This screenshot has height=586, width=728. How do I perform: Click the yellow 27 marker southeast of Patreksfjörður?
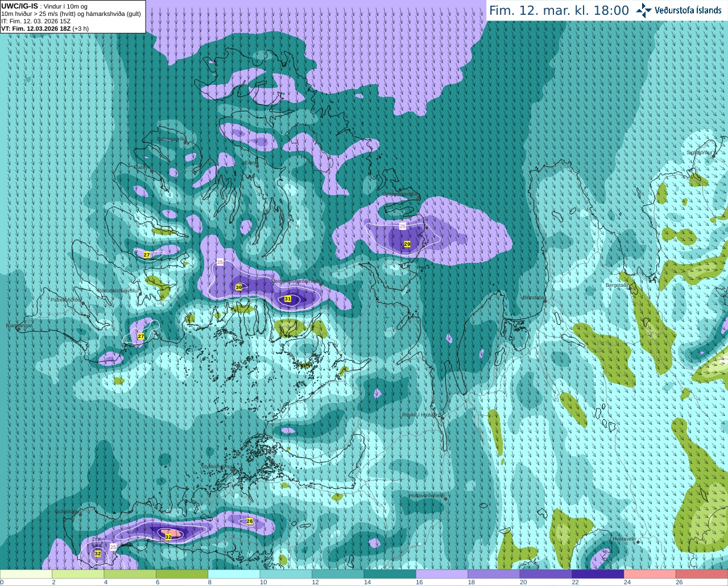(x=141, y=336)
